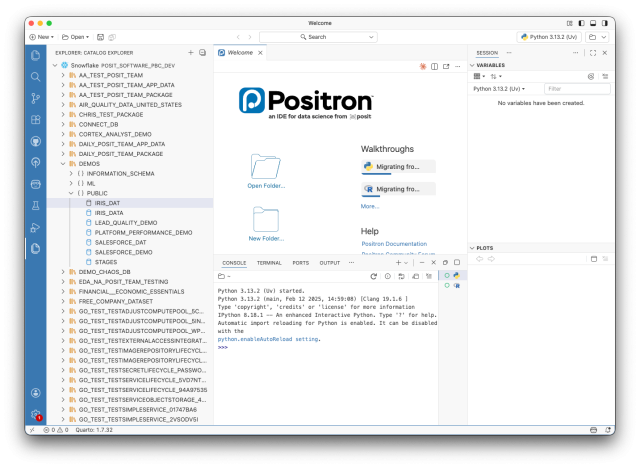Open the Extensions view in activity bar

(x=36, y=120)
